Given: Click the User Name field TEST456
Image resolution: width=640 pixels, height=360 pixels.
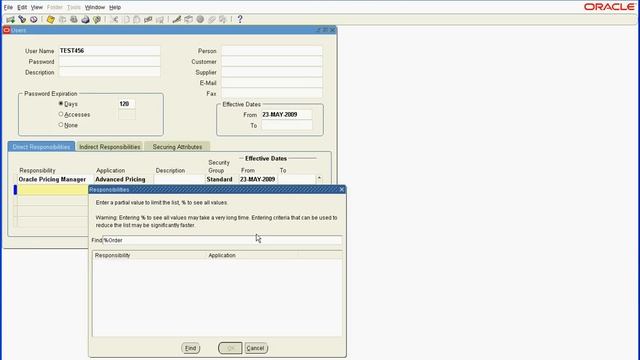Looking at the screenshot, I should tap(109, 51).
